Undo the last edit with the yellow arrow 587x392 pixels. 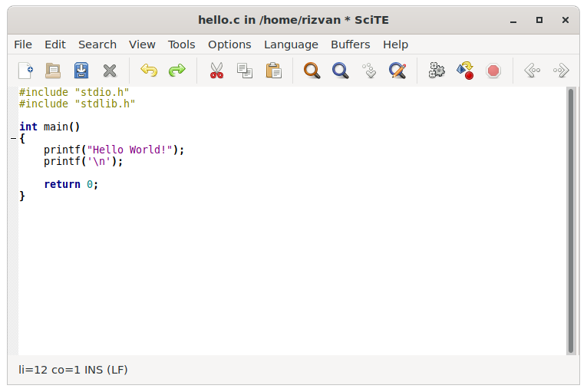click(149, 71)
